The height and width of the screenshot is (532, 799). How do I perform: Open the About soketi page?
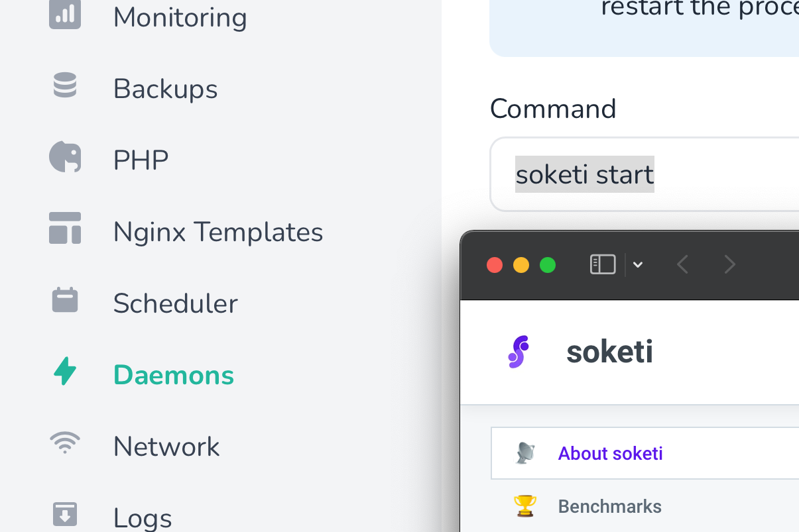610,453
